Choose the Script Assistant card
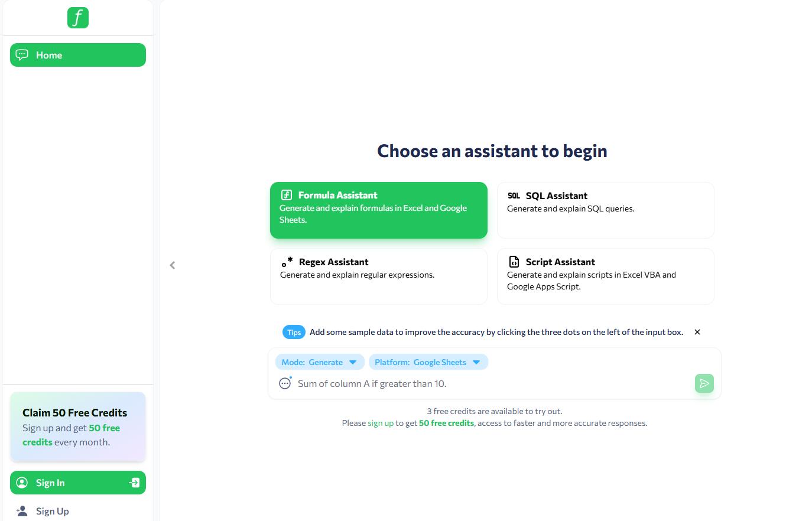The image size is (812, 521). [x=606, y=276]
